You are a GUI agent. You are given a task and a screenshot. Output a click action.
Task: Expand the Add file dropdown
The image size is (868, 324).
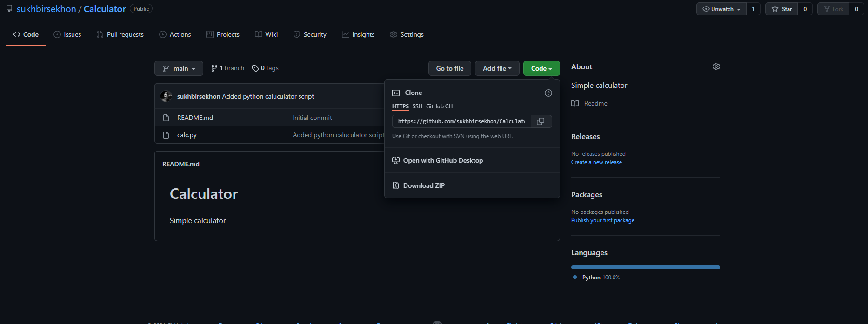[x=497, y=68]
